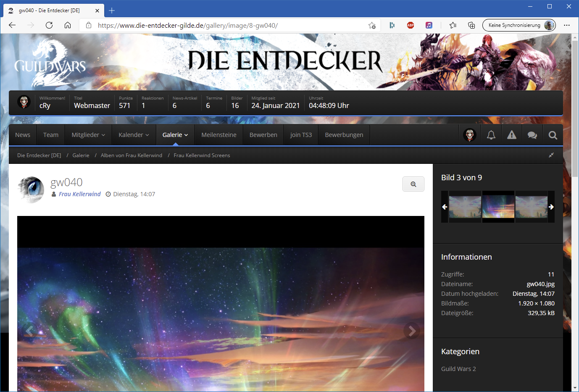The width and height of the screenshot is (579, 392).
Task: Select the first sidebar thumbnail
Action: 465,207
